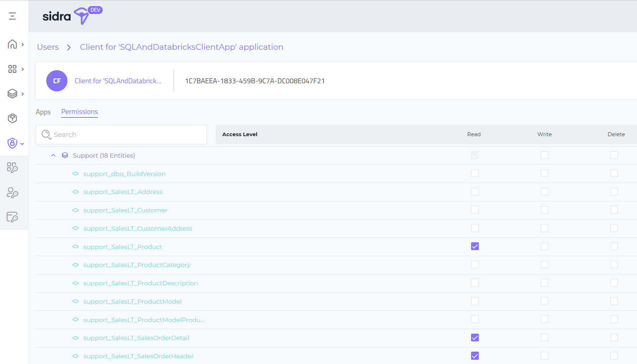The width and height of the screenshot is (637, 364).
Task: Click the four-squares dashboard sidebar icon
Action: click(12, 69)
